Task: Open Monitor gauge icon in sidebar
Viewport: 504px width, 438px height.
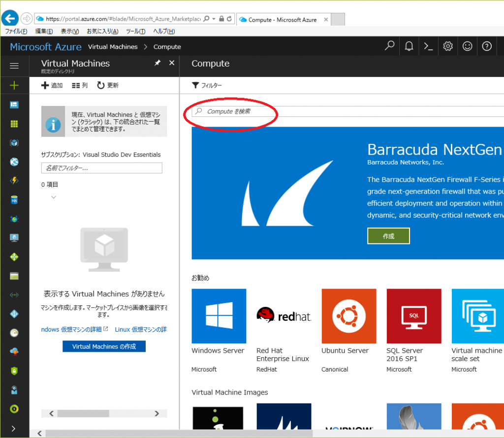Action: tap(14, 333)
